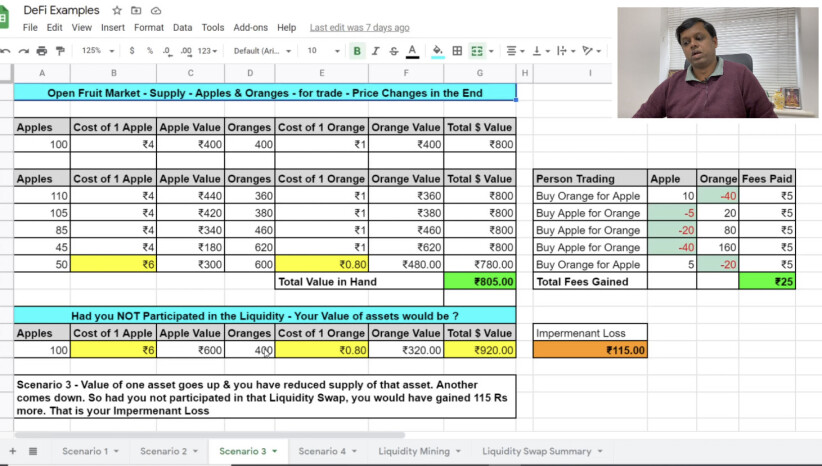Open the View menu
822x466 pixels.
82,27
